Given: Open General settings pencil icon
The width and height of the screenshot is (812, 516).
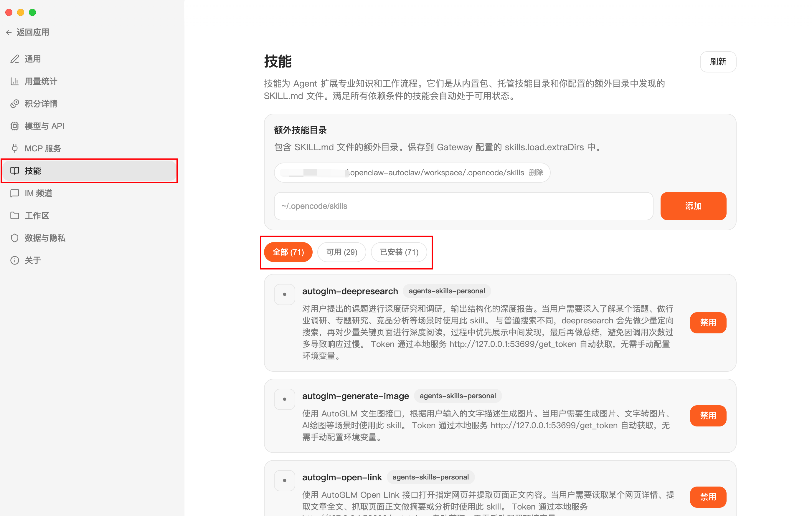Looking at the screenshot, I should [14, 59].
